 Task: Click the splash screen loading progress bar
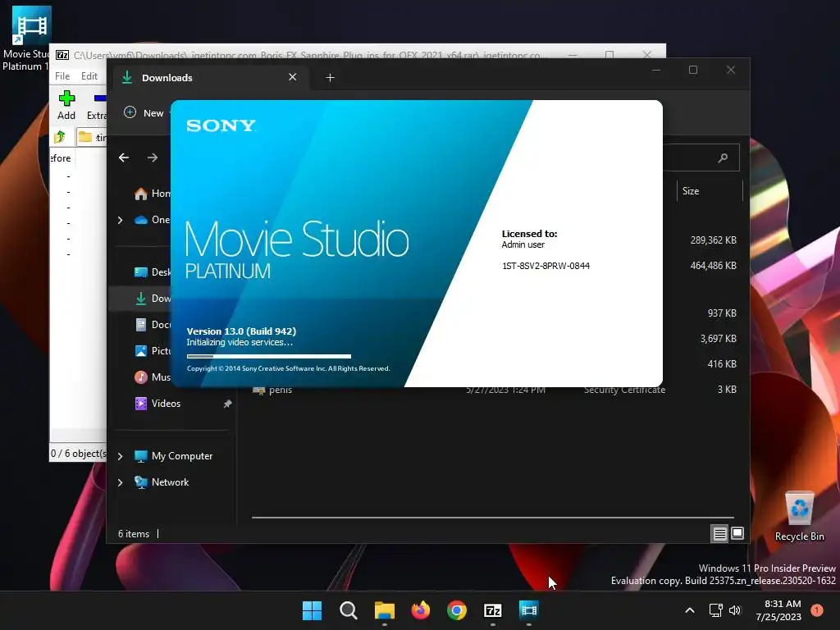pos(269,356)
